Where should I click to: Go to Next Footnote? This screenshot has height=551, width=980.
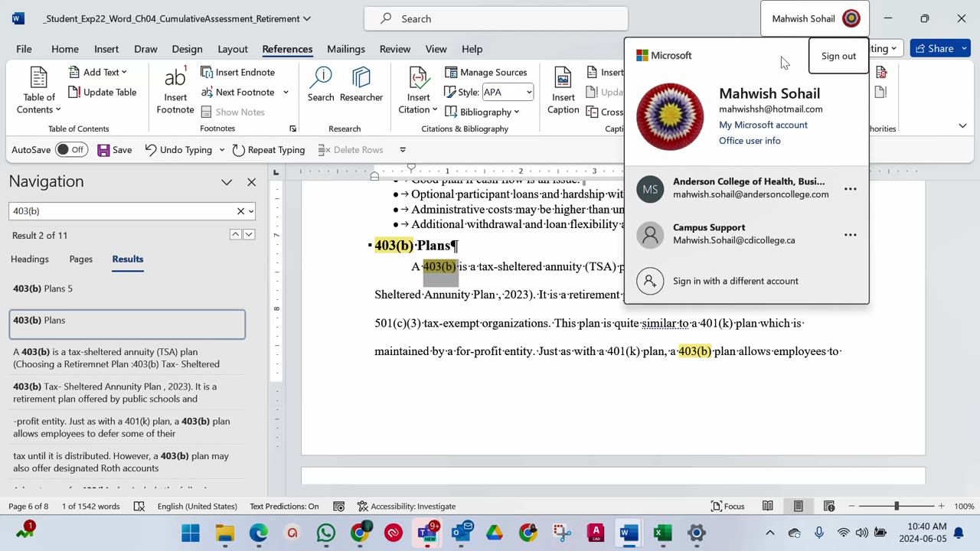237,92
